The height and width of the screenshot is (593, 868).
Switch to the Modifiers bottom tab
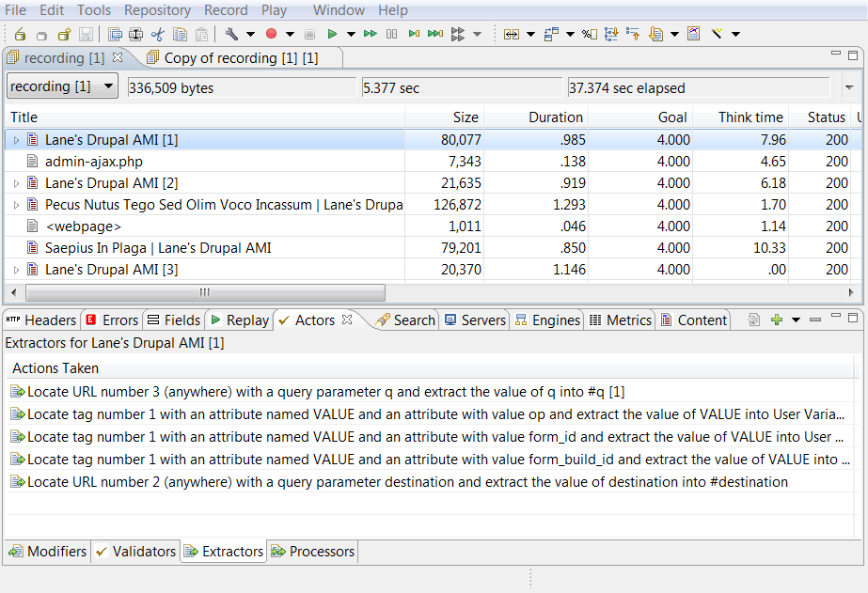48,552
